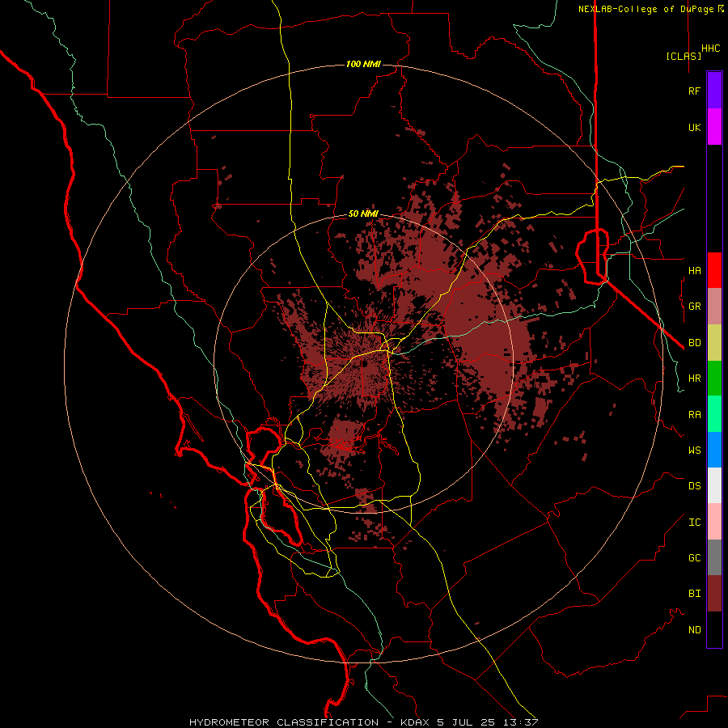The width and height of the screenshot is (728, 728).
Task: Click the 'UK' legend label
Action: [x=694, y=128]
